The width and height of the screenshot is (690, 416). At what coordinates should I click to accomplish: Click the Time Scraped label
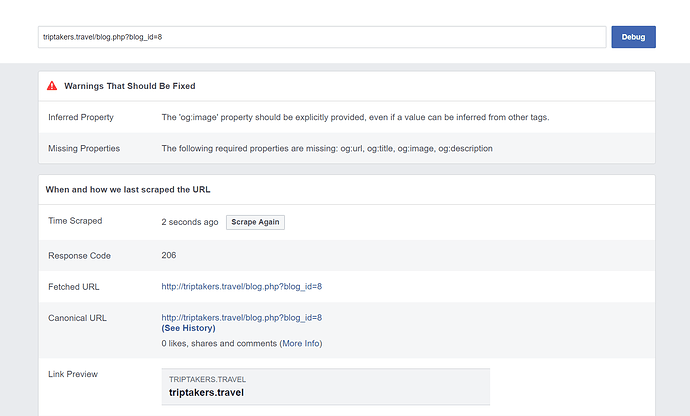click(75, 221)
